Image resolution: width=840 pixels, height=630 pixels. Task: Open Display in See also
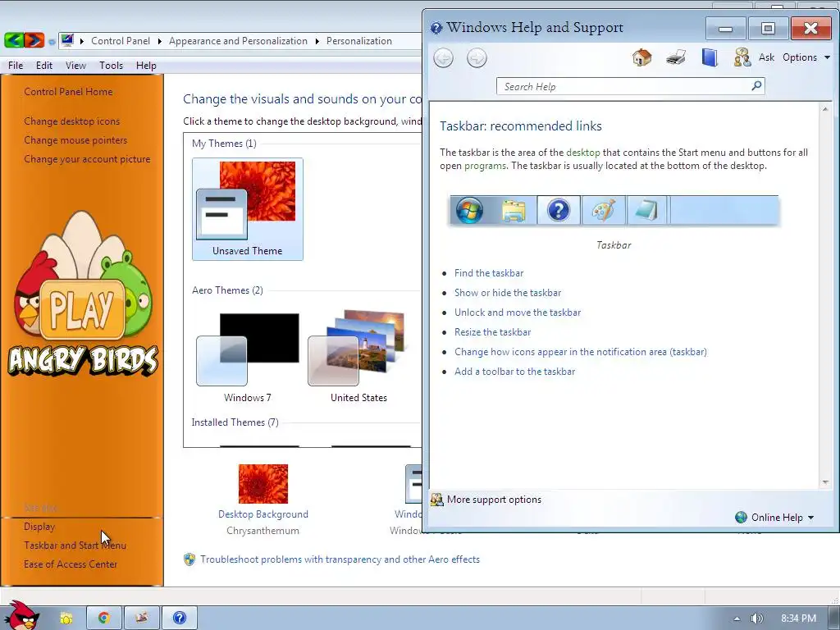39,527
